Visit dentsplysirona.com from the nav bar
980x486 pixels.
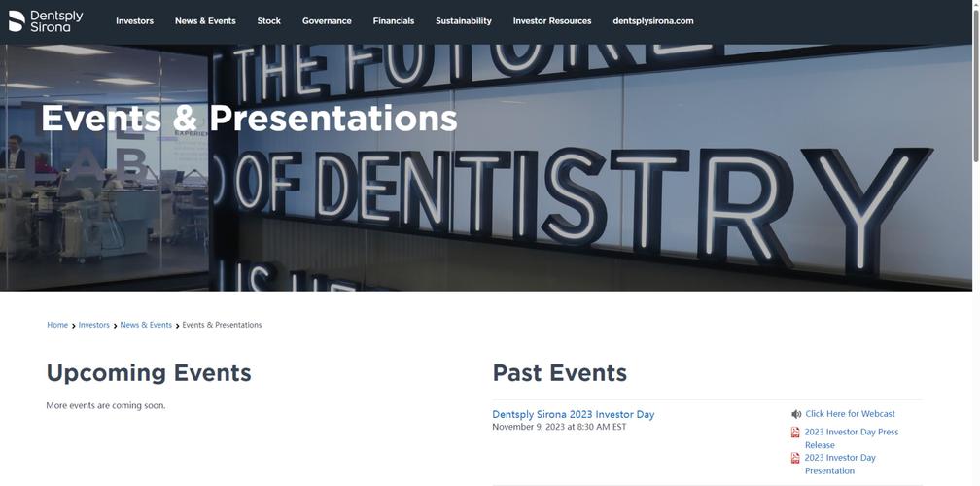pyautogui.click(x=653, y=21)
